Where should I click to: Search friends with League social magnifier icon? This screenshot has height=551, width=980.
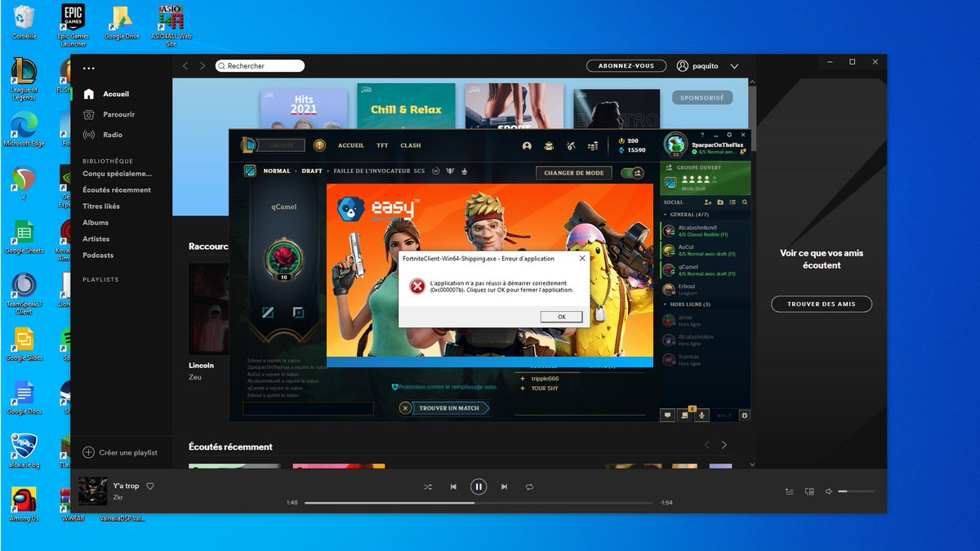coord(744,202)
